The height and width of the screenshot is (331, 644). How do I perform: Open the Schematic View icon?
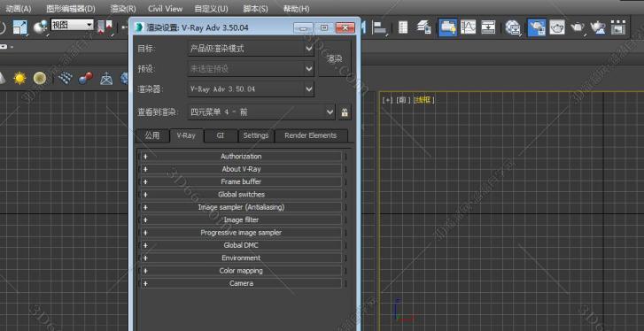point(488,27)
